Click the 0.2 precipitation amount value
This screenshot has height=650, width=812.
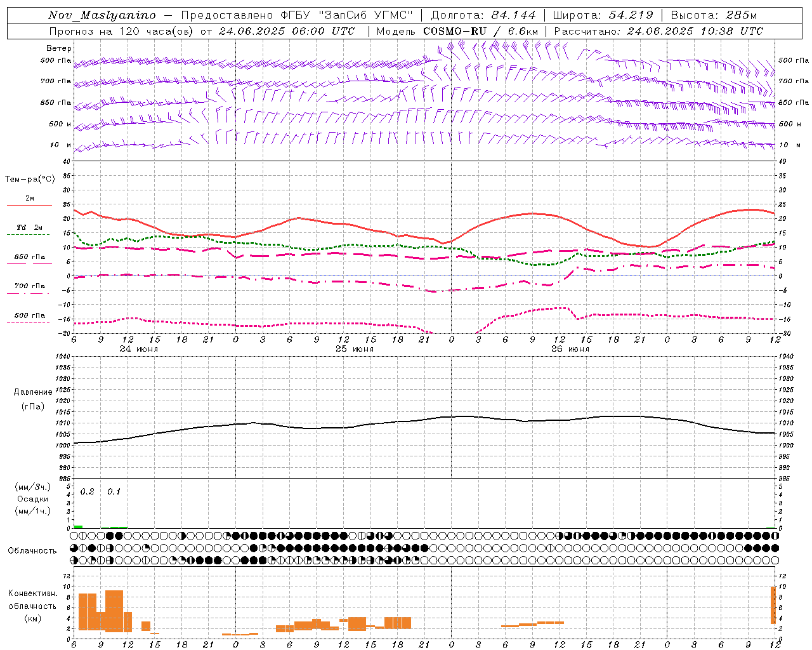pyautogui.click(x=87, y=492)
